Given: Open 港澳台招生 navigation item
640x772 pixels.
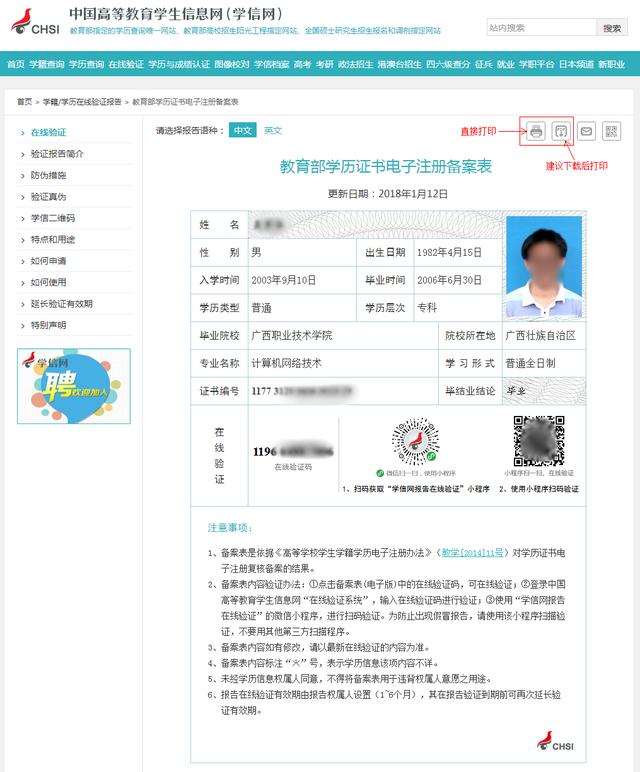Looking at the screenshot, I should [400, 64].
